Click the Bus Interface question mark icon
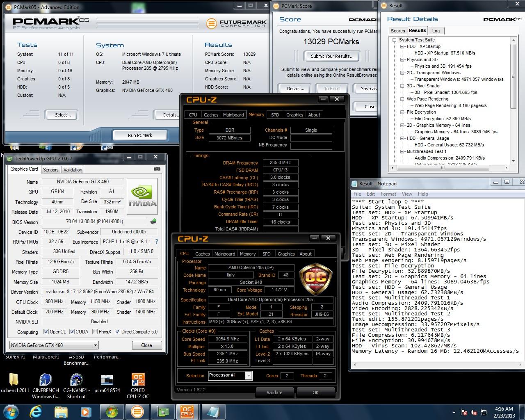Viewport: 525px width, 420px height. (x=156, y=242)
